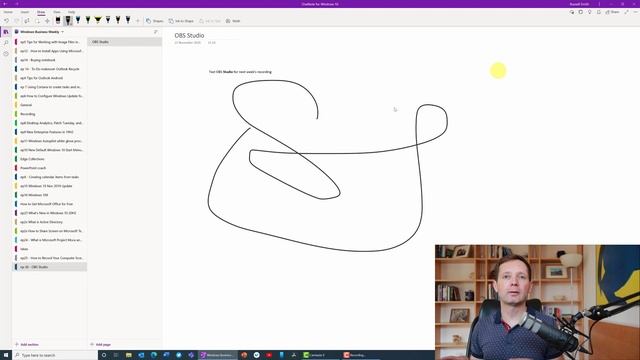
Task: Click Add section
Action: (x=27, y=344)
